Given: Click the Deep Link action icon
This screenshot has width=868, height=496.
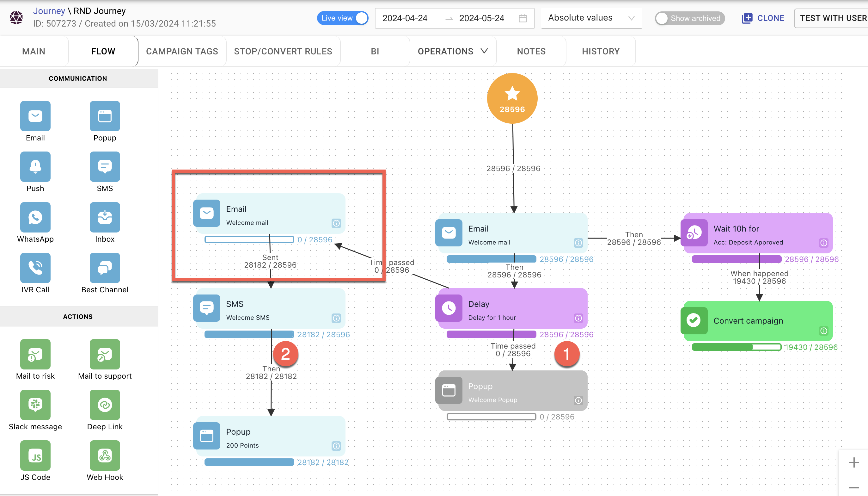Looking at the screenshot, I should tap(105, 405).
